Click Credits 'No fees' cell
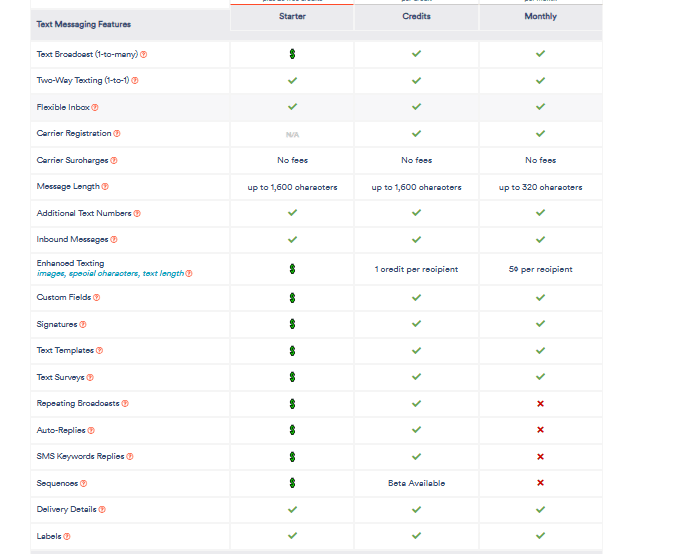 coord(416,160)
